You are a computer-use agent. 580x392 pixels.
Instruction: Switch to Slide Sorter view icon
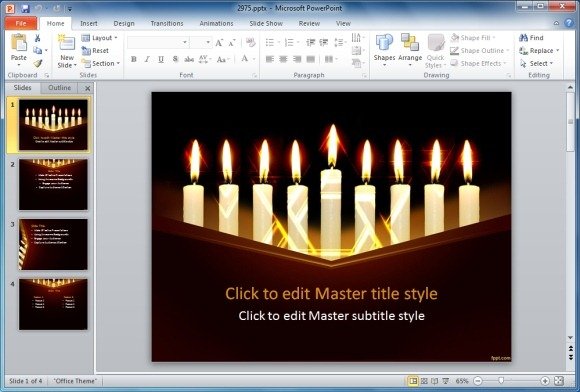(x=424, y=381)
